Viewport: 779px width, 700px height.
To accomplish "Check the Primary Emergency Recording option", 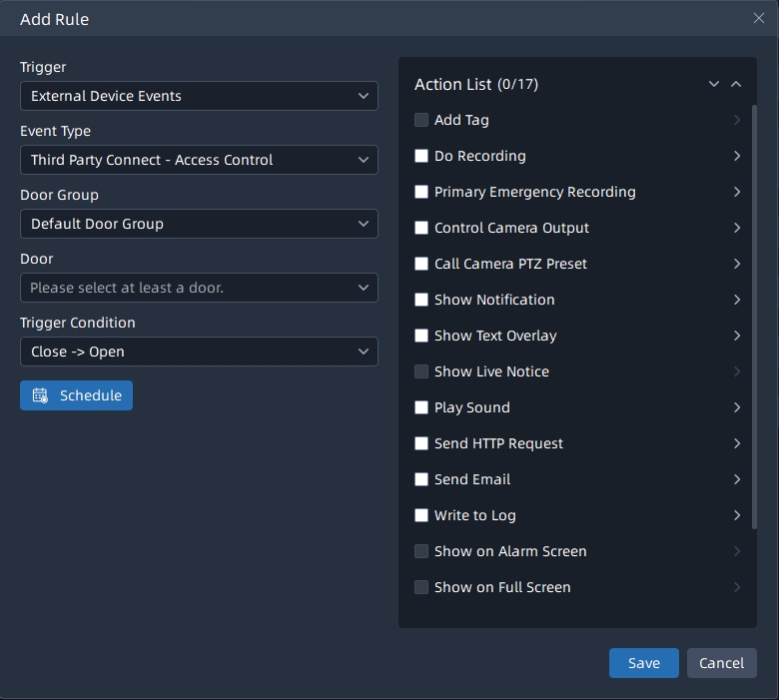I will (421, 192).
